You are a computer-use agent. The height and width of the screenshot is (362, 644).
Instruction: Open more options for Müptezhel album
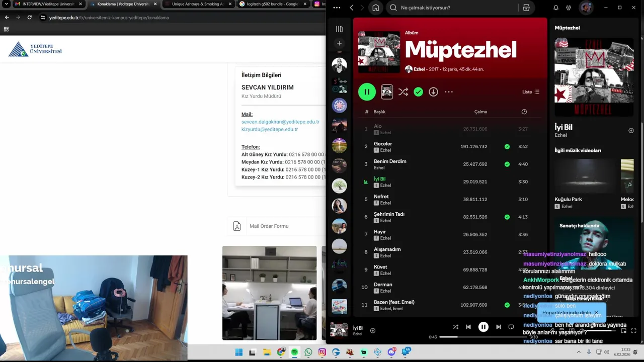[449, 92]
